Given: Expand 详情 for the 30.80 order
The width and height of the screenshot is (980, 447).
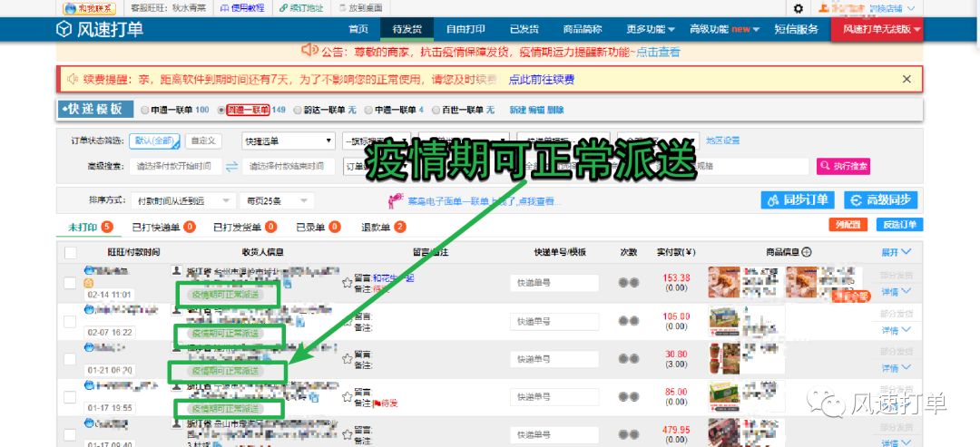Looking at the screenshot, I should 897,367.
